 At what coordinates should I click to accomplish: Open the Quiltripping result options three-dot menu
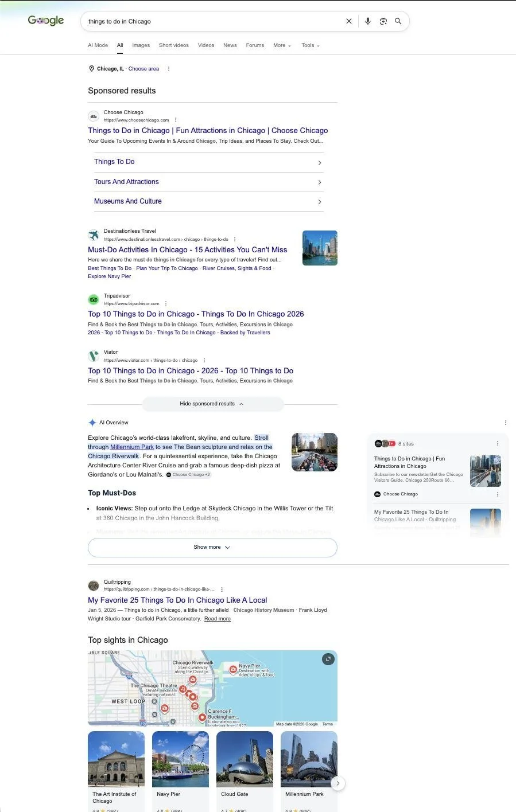click(x=222, y=590)
